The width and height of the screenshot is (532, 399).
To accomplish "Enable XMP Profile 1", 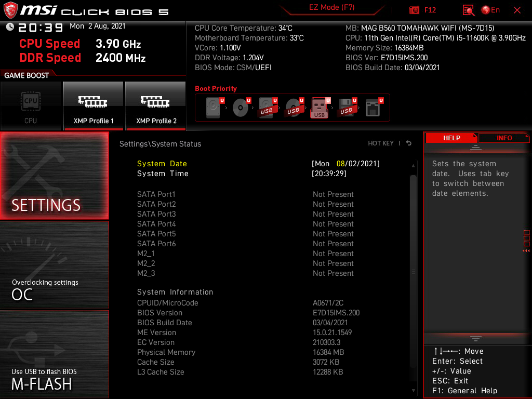I will 93,106.
